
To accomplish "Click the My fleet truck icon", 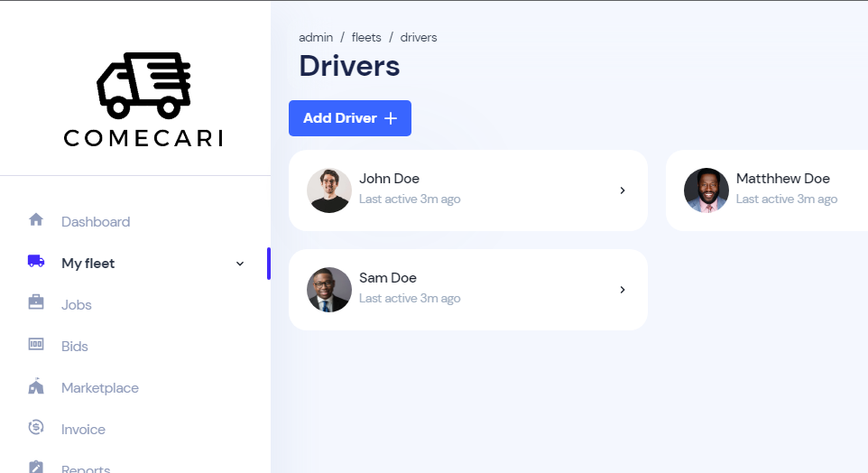I will [36, 261].
